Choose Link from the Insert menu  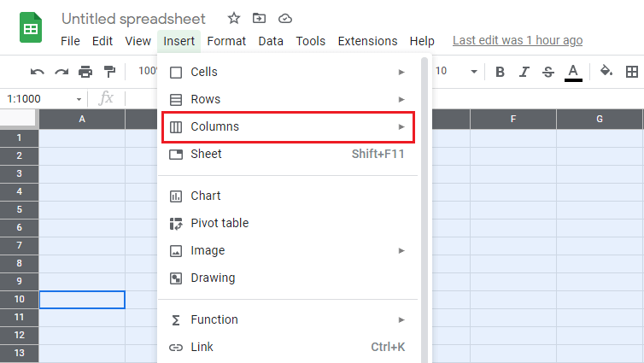pyautogui.click(x=288, y=347)
